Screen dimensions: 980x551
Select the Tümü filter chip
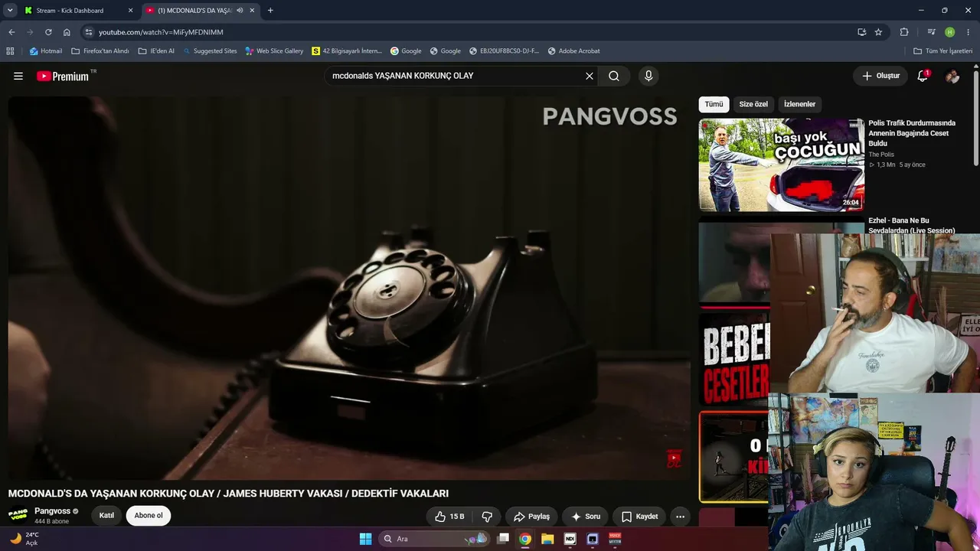(x=714, y=104)
